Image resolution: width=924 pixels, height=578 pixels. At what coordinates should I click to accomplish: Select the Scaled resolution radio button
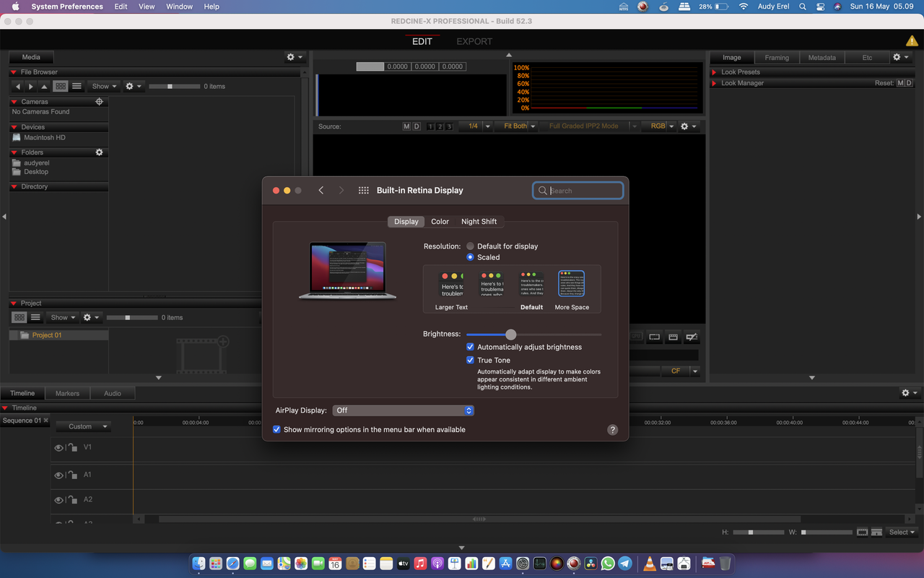[x=471, y=257]
